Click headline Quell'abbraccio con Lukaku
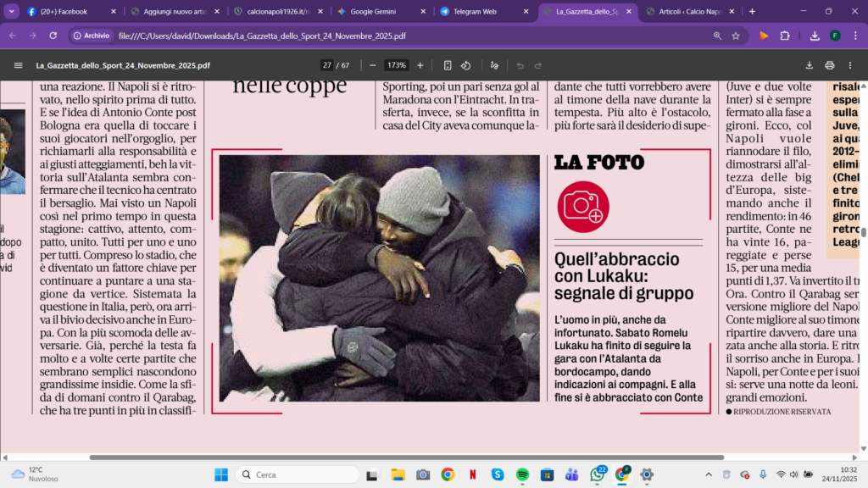868x488 pixels. (623, 276)
